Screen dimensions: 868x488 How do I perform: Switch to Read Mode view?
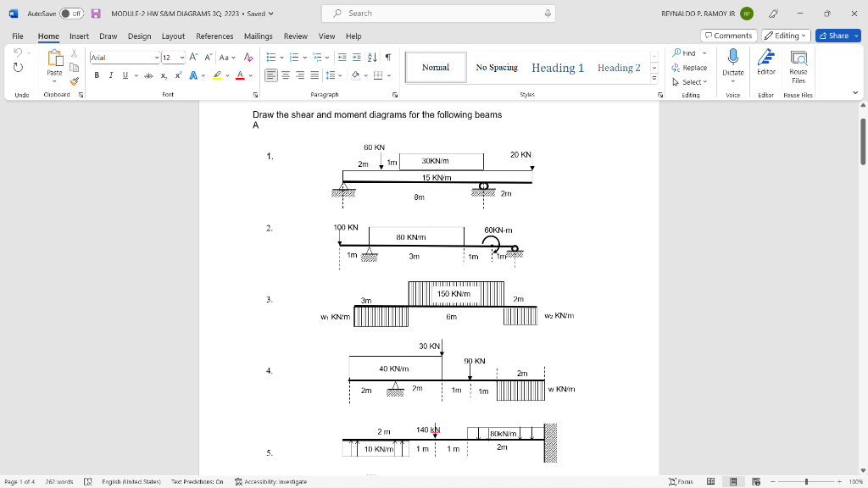tap(711, 482)
